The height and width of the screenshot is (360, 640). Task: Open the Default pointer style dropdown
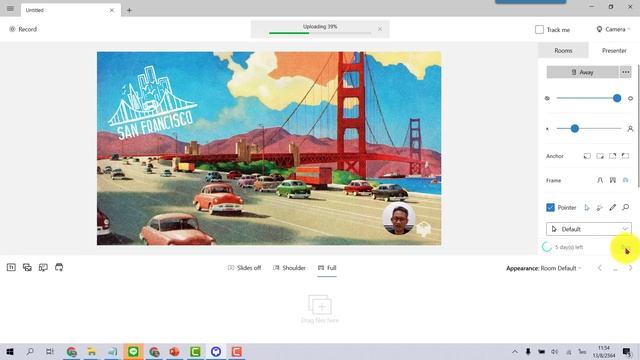click(x=589, y=229)
